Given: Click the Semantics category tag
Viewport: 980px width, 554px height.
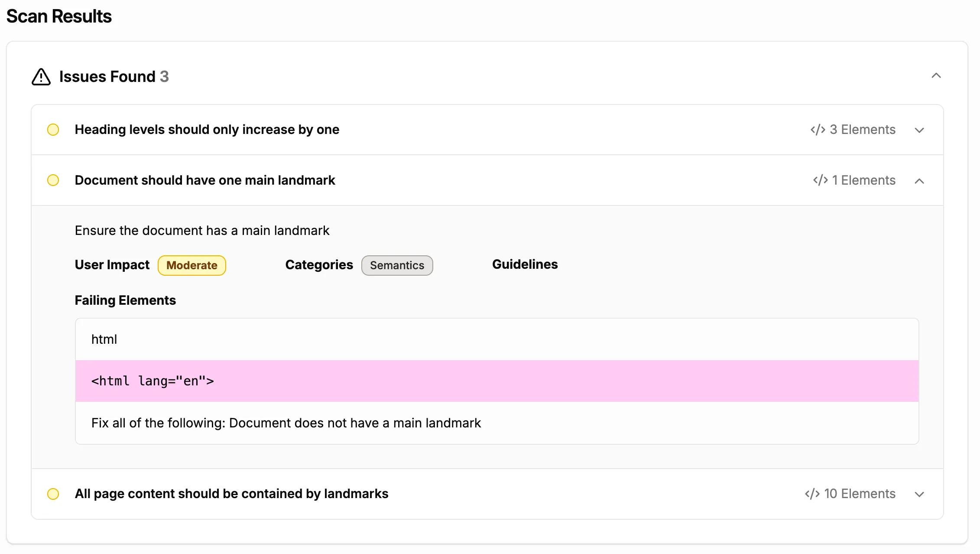Looking at the screenshot, I should [x=397, y=265].
